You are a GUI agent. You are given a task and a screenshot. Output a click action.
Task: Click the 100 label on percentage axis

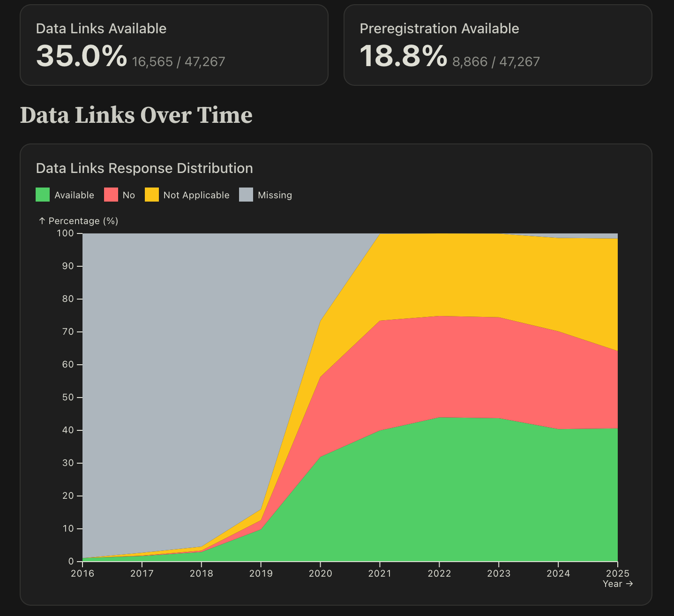66,233
